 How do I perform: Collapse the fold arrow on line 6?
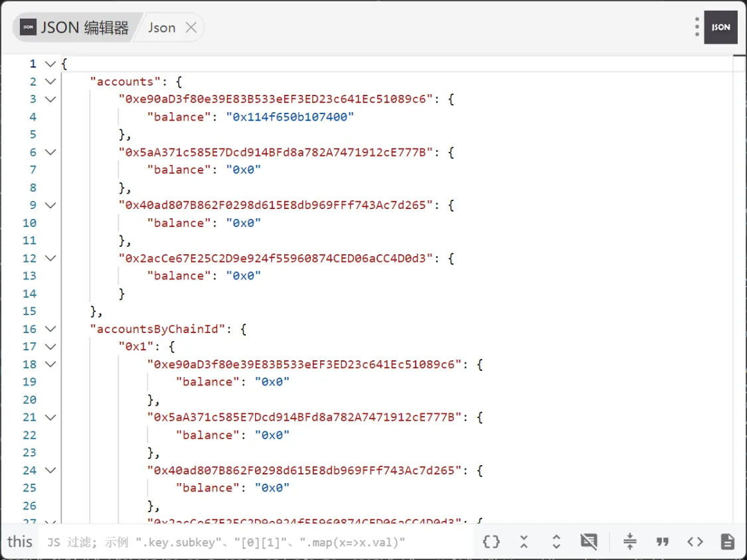pos(50,153)
